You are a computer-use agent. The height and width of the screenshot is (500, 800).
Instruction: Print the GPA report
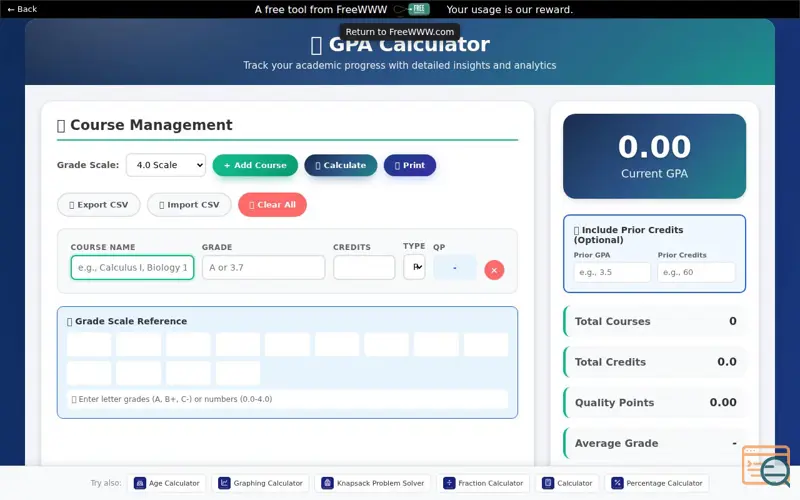(410, 165)
